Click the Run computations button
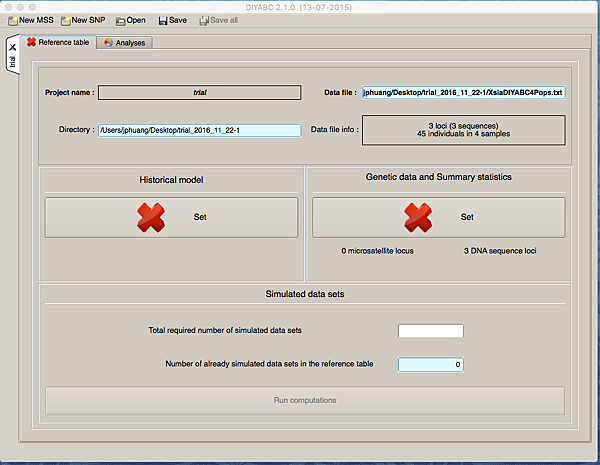 coord(305,400)
